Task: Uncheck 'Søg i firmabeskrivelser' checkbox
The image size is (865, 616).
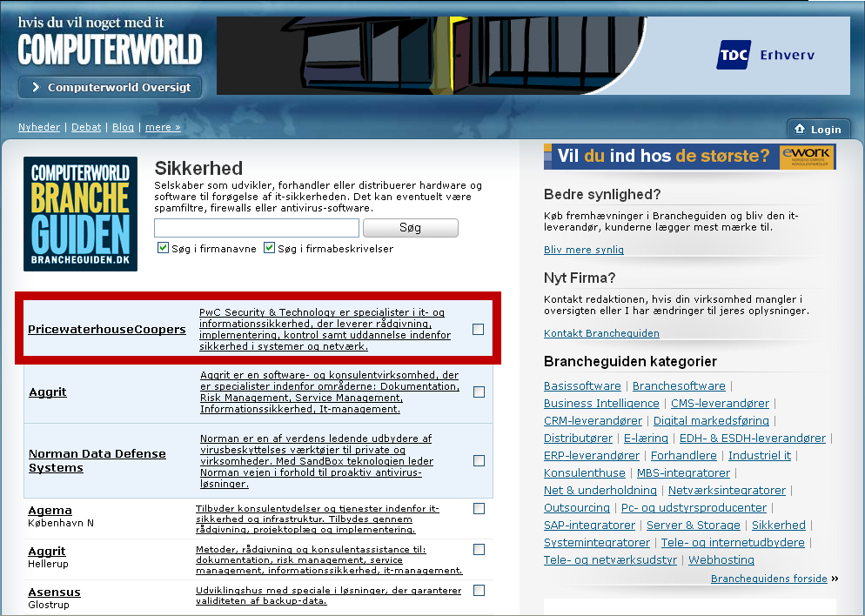Action: click(x=269, y=248)
